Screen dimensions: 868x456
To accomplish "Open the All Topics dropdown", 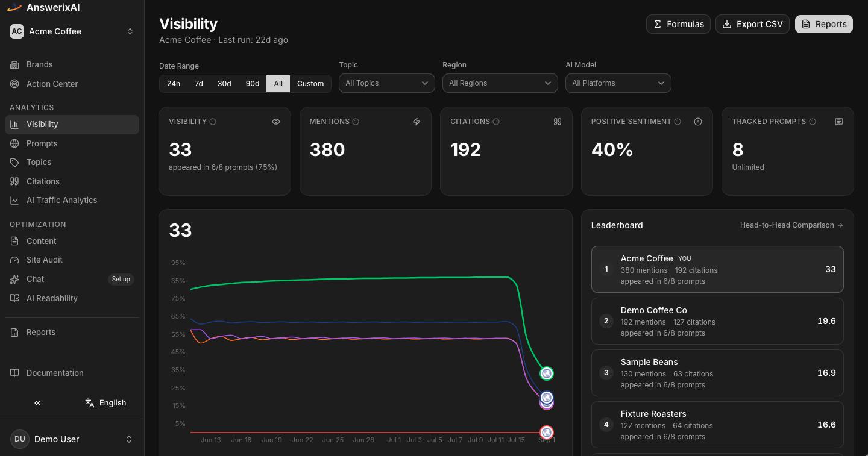I will [387, 83].
